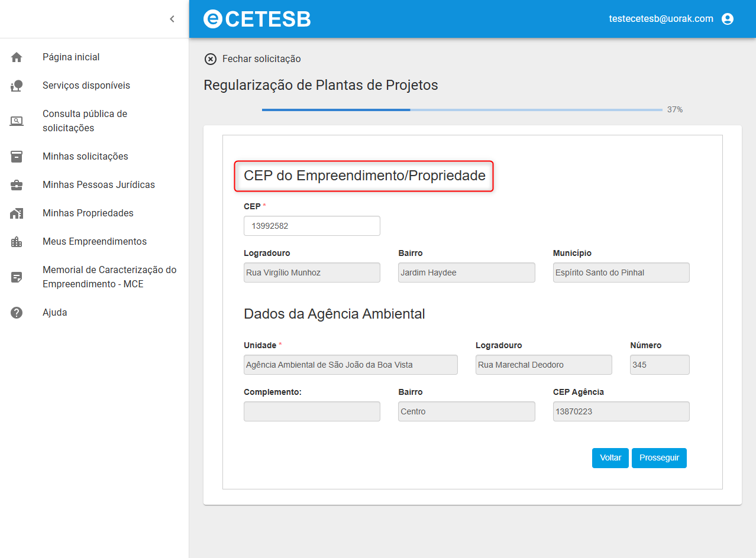
Task: Open the Meus Empreendimentos menu item
Action: (95, 242)
